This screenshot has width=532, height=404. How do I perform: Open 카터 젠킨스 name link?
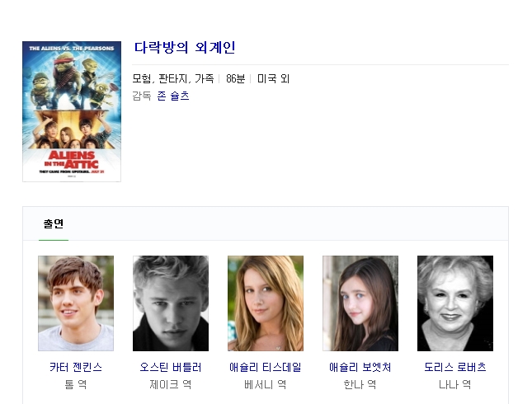[x=76, y=367]
